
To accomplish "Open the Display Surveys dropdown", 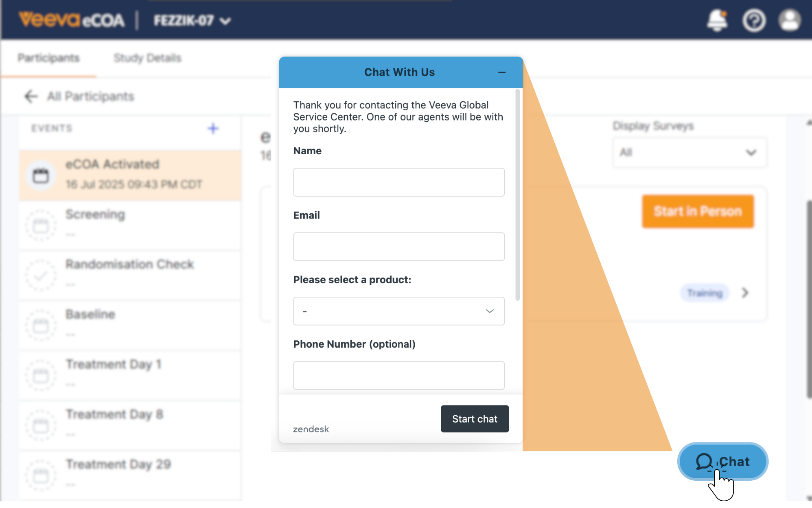I will 689,153.
